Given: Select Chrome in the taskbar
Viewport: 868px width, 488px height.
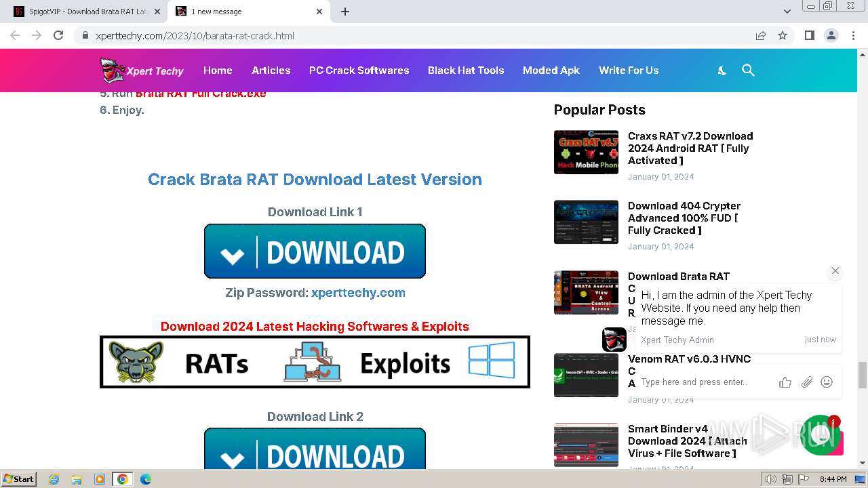Looking at the screenshot, I should [x=123, y=479].
